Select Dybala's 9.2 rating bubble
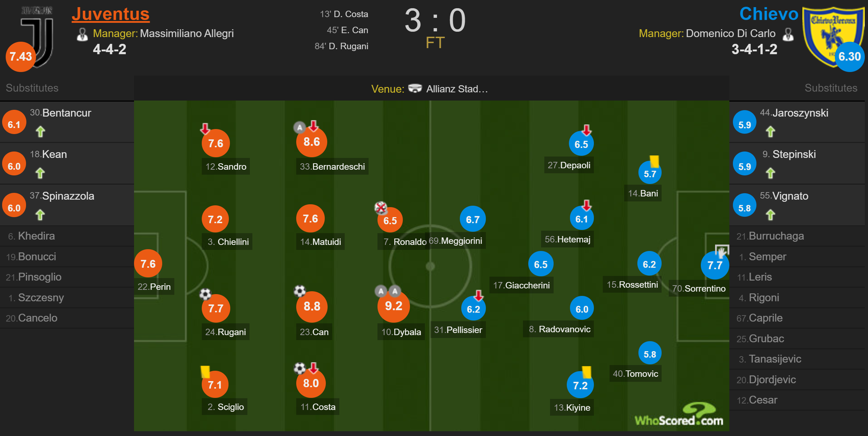This screenshot has width=868, height=436. tap(394, 306)
